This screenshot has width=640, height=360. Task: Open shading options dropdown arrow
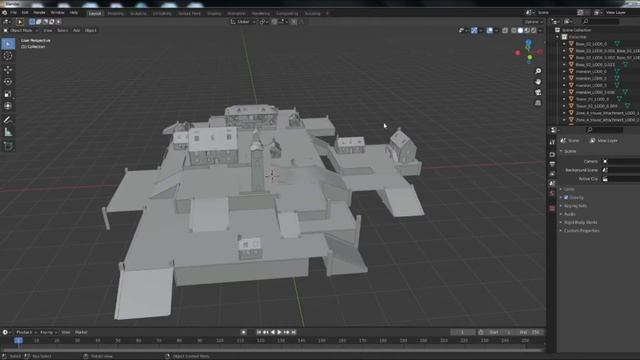tap(540, 30)
